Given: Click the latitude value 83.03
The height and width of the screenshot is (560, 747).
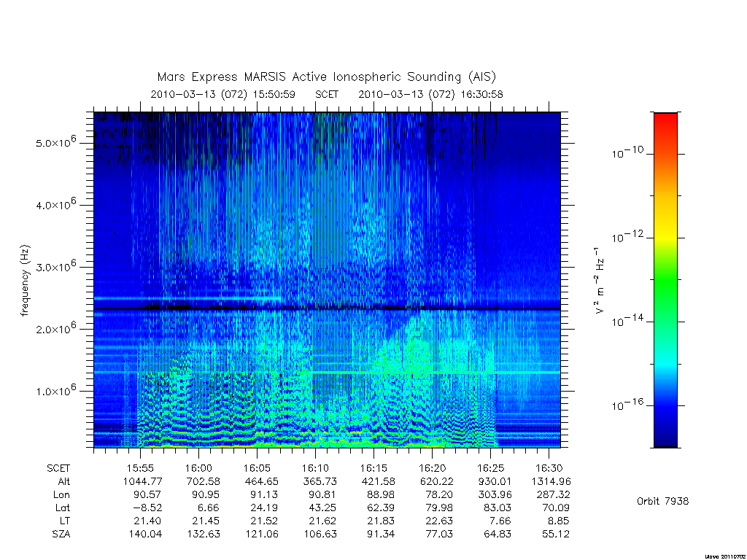Looking at the screenshot, I should [x=498, y=508].
